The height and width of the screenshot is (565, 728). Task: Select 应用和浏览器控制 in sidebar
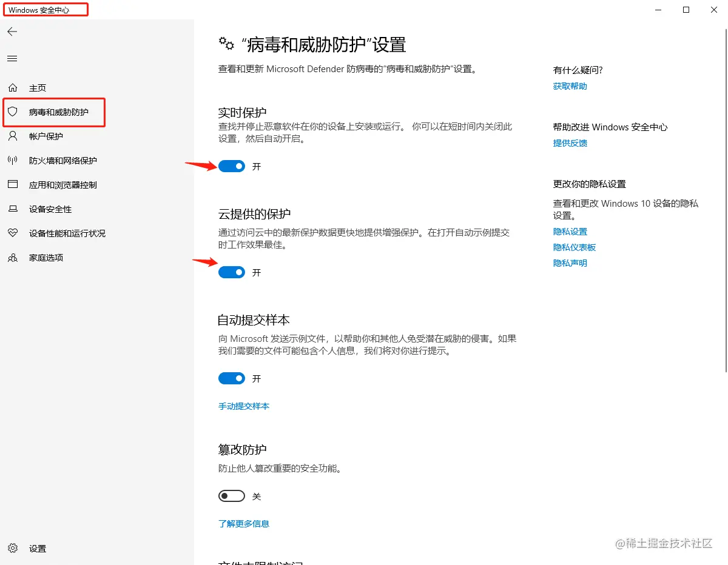tap(63, 185)
